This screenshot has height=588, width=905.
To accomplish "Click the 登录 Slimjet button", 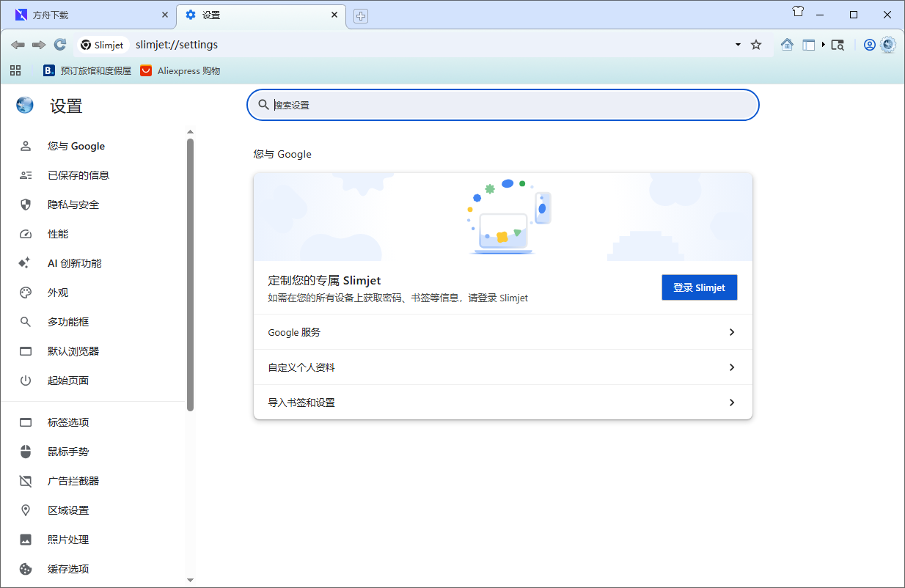I will coord(699,287).
